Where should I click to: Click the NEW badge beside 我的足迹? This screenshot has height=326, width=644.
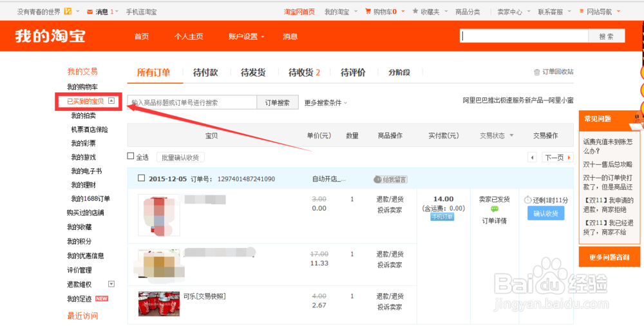[x=102, y=298]
